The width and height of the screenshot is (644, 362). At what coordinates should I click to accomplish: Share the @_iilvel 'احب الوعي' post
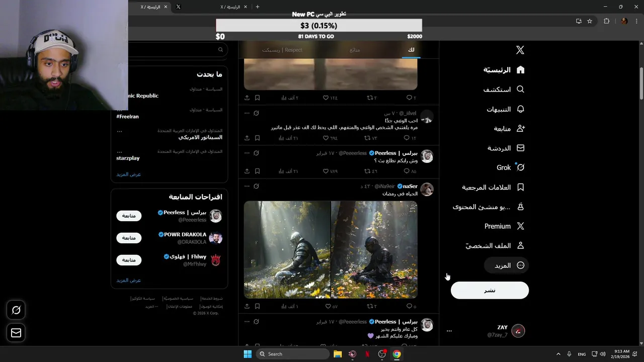click(247, 138)
